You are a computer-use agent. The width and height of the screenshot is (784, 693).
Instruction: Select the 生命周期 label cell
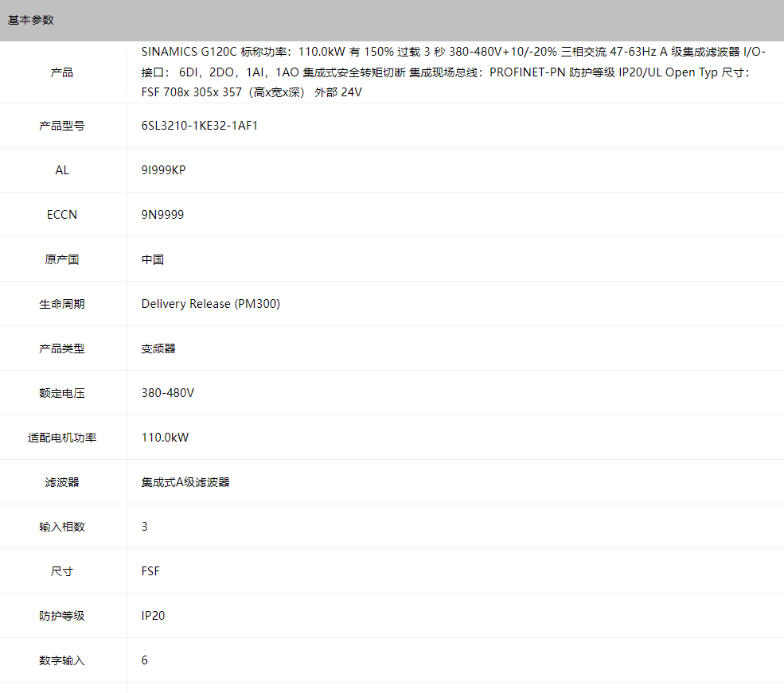62,304
